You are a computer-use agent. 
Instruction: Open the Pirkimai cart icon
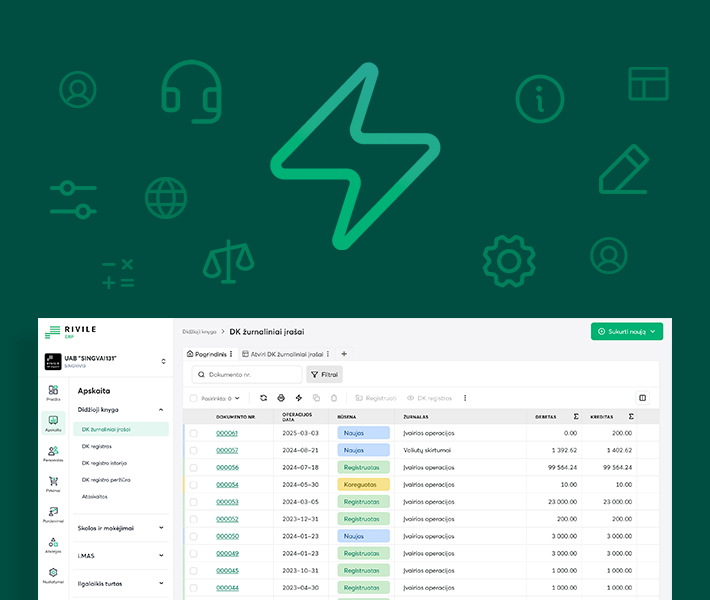pos(53,484)
